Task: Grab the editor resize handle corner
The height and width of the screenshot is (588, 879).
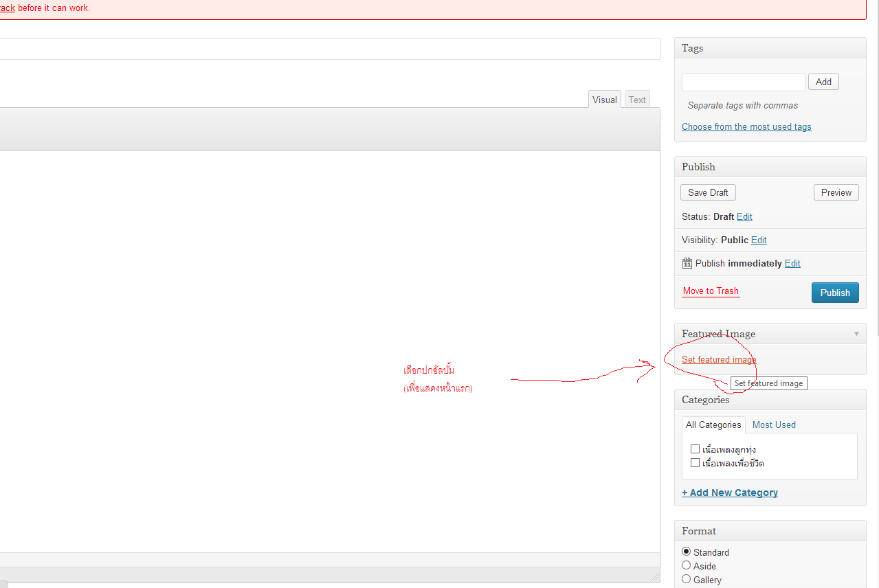Action: click(655, 577)
